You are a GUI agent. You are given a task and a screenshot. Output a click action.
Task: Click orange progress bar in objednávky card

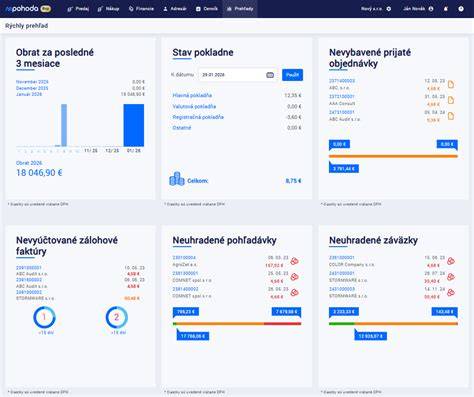pos(393,156)
